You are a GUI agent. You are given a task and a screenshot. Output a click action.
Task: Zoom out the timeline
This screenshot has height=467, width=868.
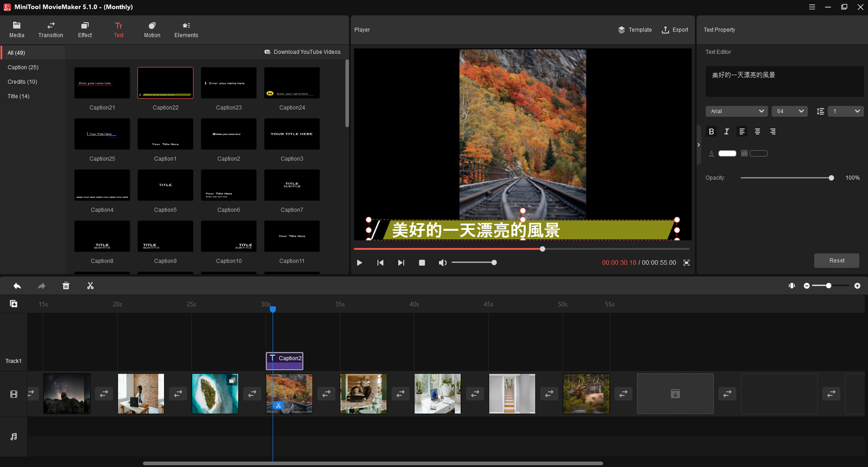tap(807, 286)
